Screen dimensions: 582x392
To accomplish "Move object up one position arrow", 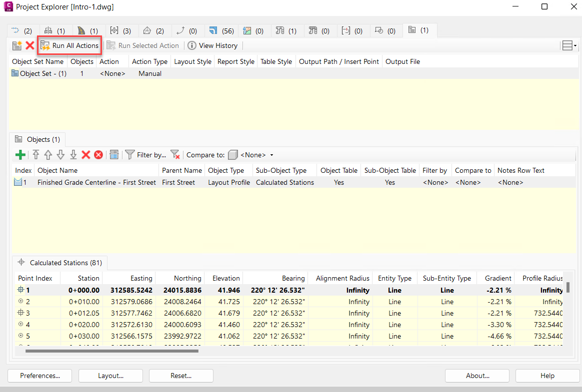I will point(48,155).
